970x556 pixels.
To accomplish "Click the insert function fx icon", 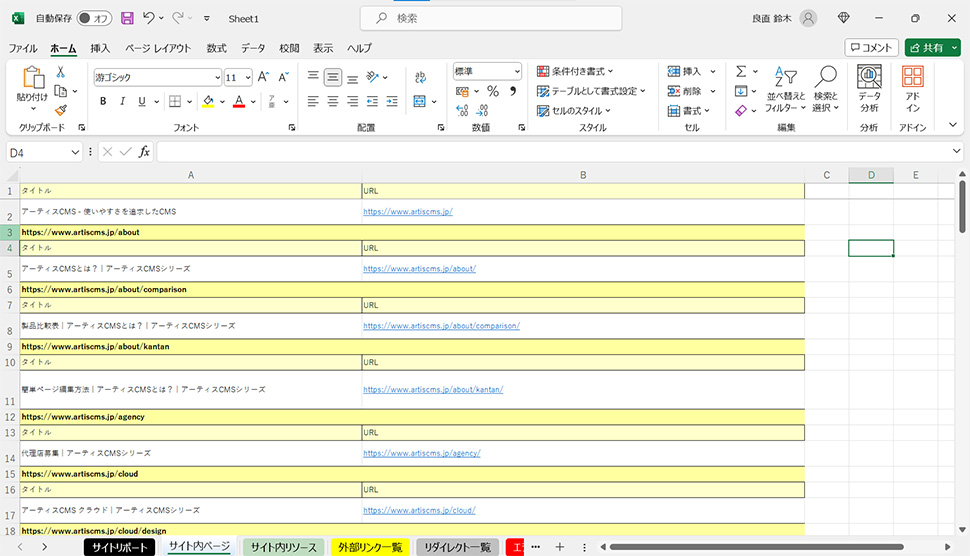I will coord(144,152).
